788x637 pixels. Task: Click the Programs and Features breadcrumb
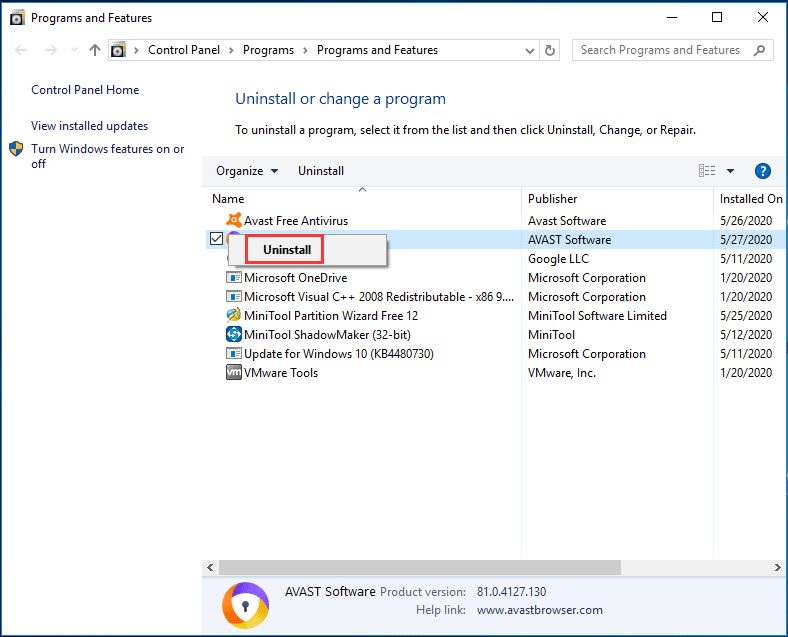click(377, 50)
